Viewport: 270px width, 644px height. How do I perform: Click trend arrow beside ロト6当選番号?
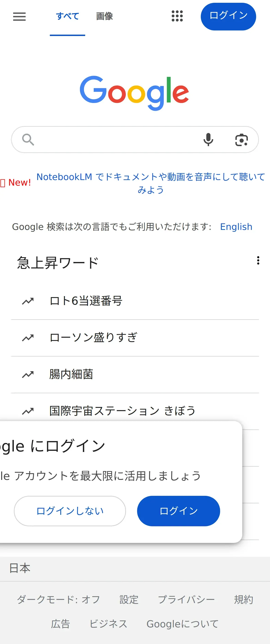[x=28, y=301]
